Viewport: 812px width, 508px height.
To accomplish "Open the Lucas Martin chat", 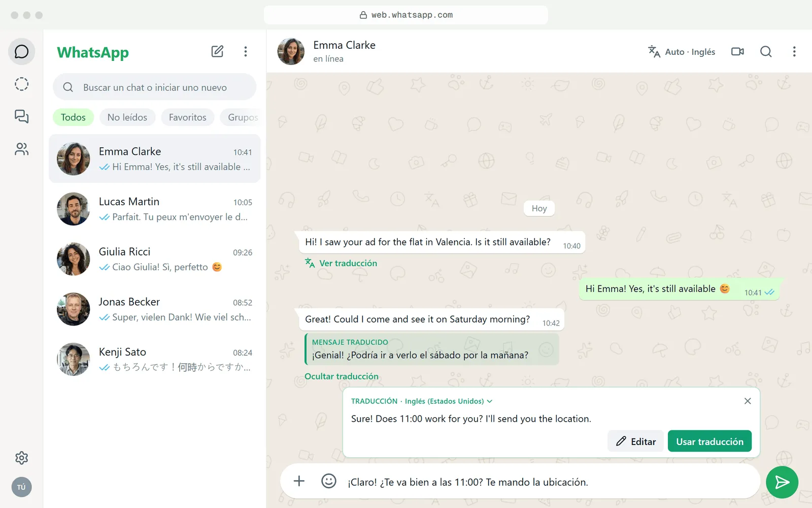I will click(154, 209).
